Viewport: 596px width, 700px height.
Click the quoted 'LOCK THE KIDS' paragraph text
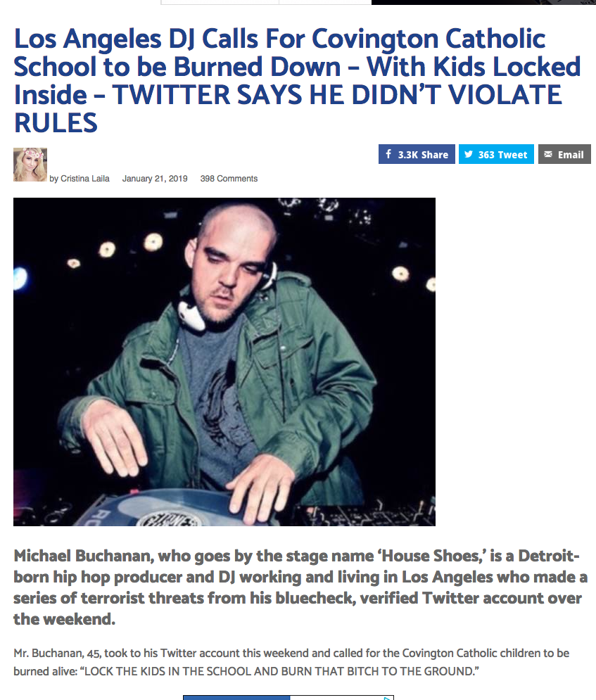click(291, 662)
